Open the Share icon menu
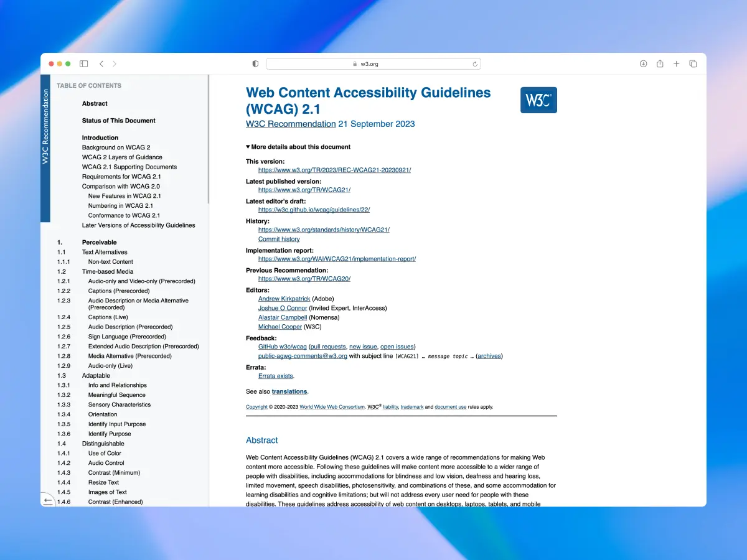Viewport: 747px width, 560px height. click(x=660, y=63)
